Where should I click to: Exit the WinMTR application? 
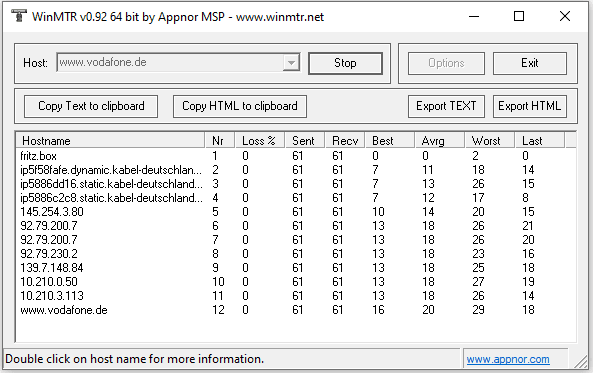coord(529,63)
